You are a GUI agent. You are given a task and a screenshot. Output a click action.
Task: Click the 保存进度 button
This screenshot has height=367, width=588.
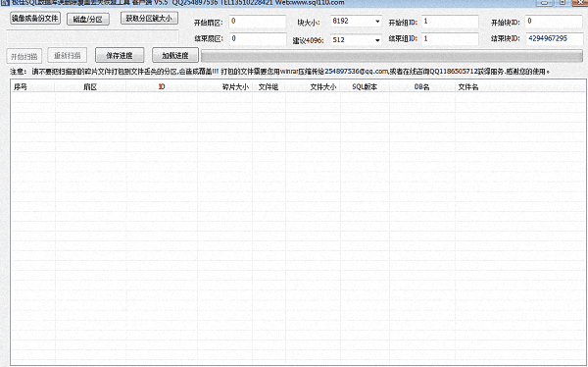point(120,55)
